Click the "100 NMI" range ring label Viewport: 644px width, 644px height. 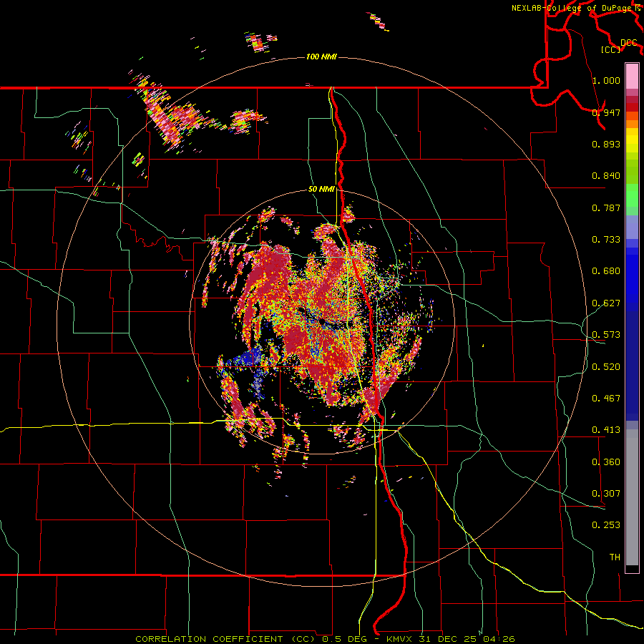tap(321, 57)
